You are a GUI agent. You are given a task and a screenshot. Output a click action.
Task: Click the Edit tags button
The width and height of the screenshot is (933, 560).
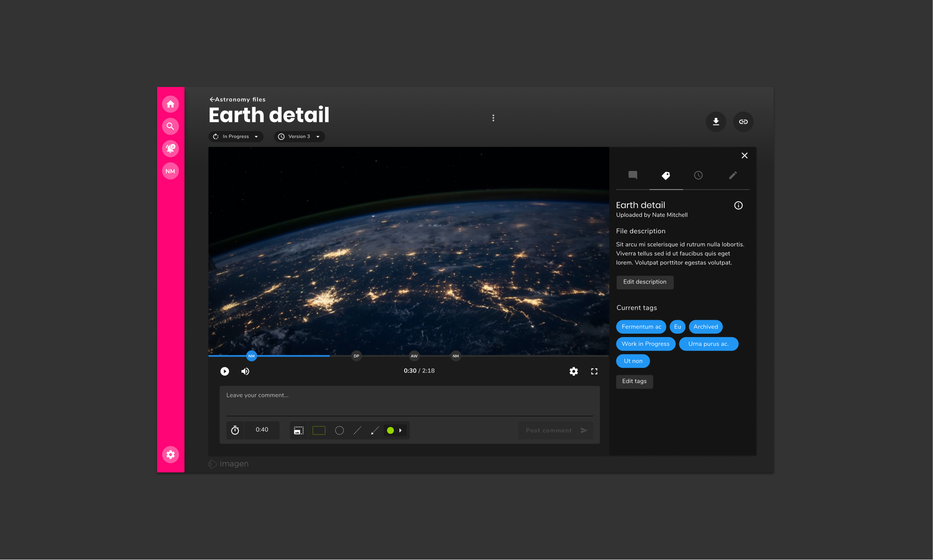point(634,381)
